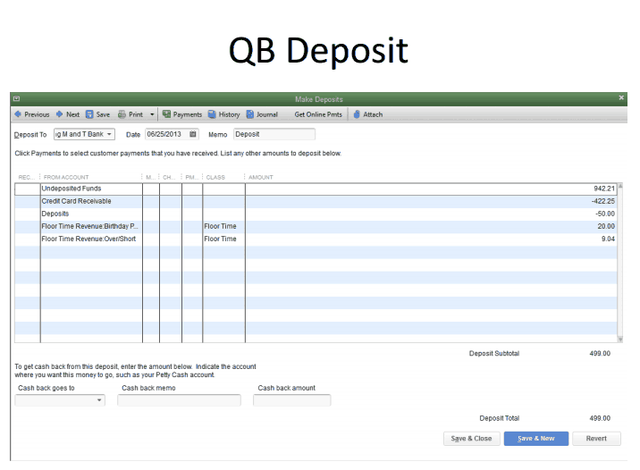Image resolution: width=640 pixels, height=470 pixels.
Task: Click the Floor Time class in Over/Short row
Action: click(220, 239)
